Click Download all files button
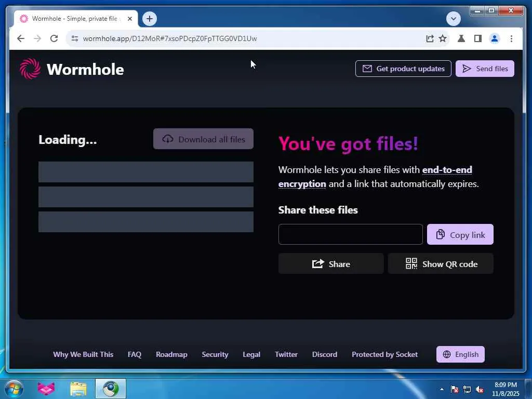This screenshot has height=399, width=532. click(x=203, y=139)
